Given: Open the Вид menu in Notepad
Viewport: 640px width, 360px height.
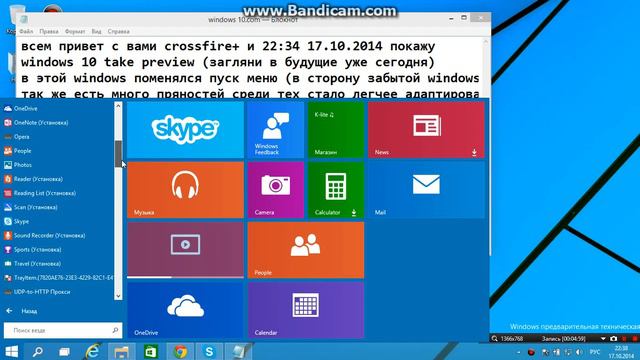Looking at the screenshot, I should [x=96, y=31].
